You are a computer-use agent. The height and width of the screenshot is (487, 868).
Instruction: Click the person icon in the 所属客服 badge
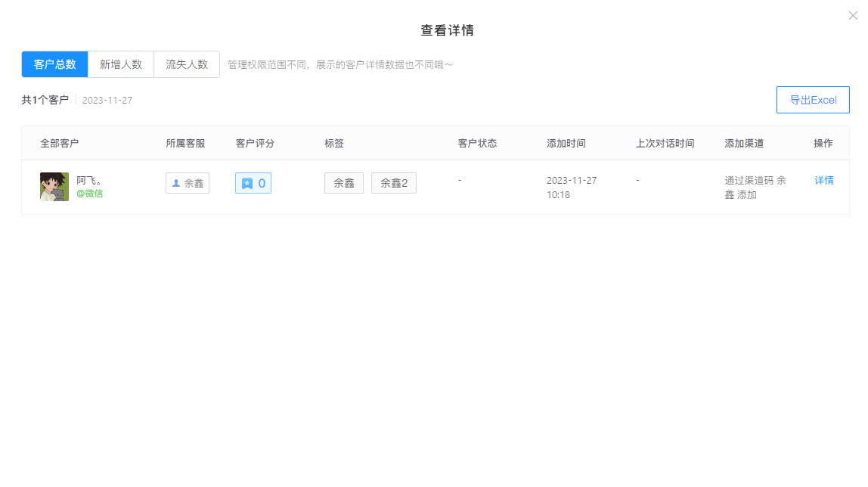click(176, 183)
